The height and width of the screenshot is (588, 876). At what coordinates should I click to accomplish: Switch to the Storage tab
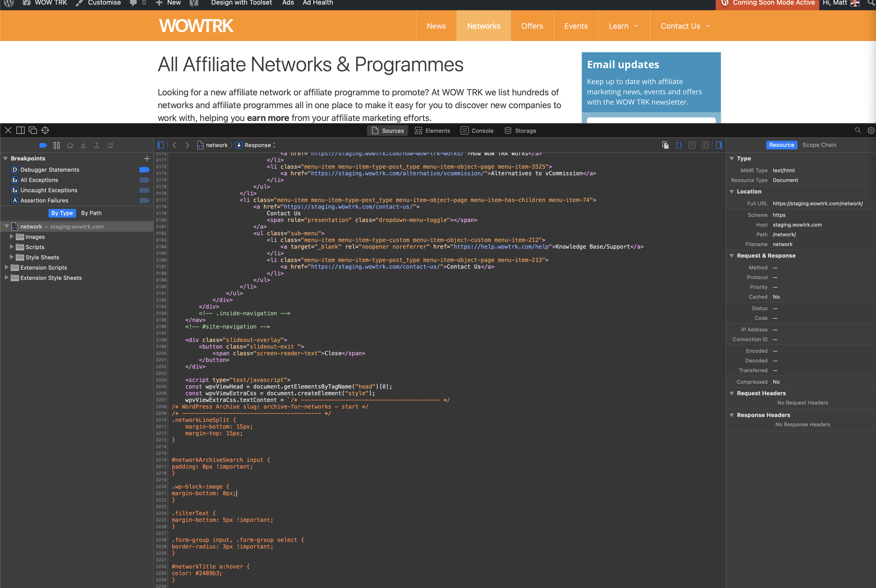pyautogui.click(x=520, y=130)
